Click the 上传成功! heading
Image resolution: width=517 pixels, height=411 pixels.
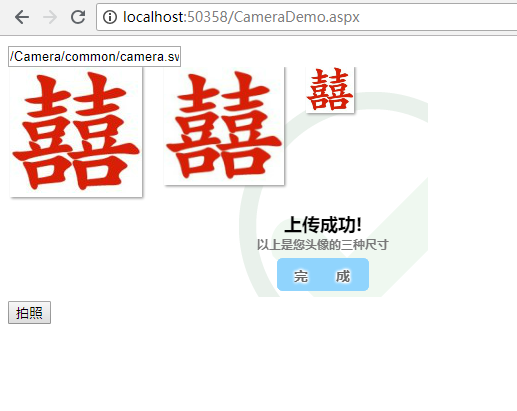323,225
